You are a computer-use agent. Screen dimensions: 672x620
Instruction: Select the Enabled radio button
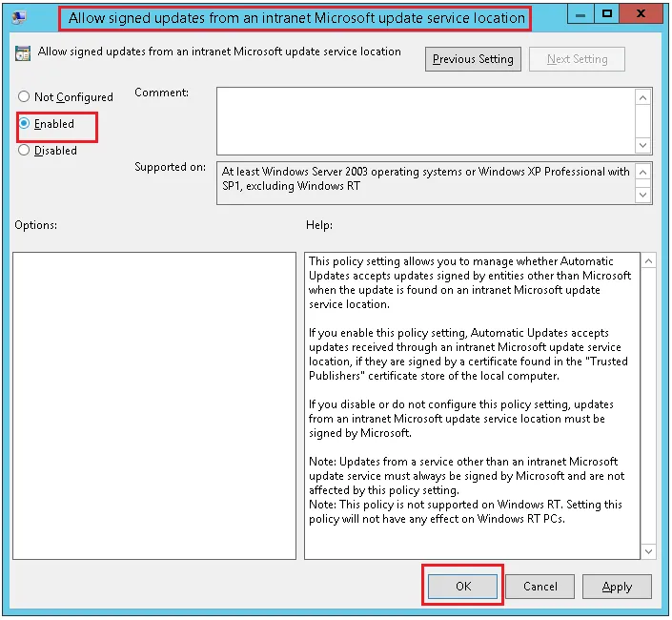pyautogui.click(x=25, y=123)
